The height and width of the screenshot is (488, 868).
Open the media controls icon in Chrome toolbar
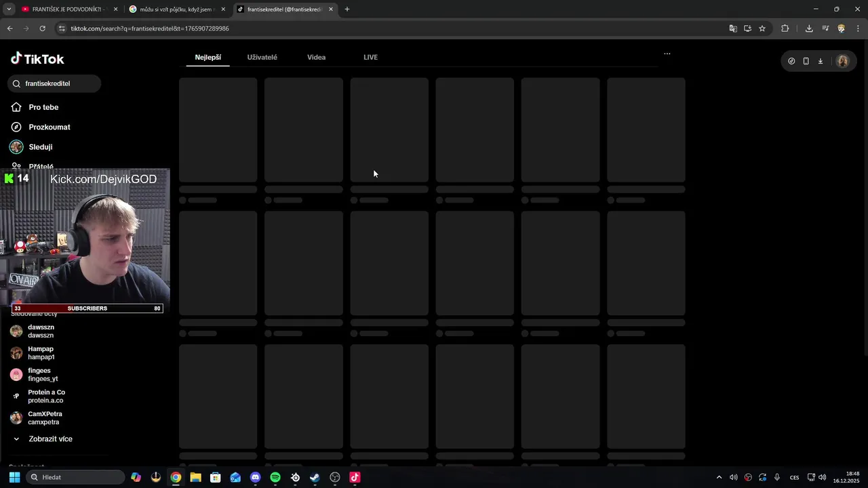(825, 28)
